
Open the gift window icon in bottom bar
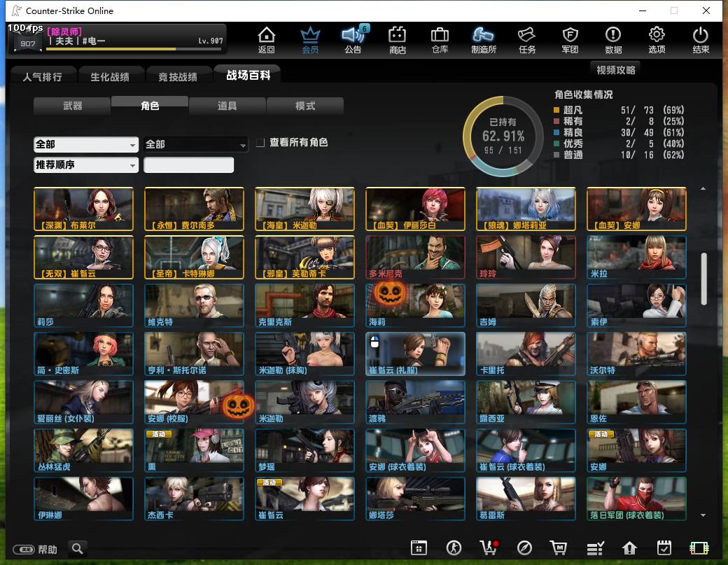click(x=419, y=548)
